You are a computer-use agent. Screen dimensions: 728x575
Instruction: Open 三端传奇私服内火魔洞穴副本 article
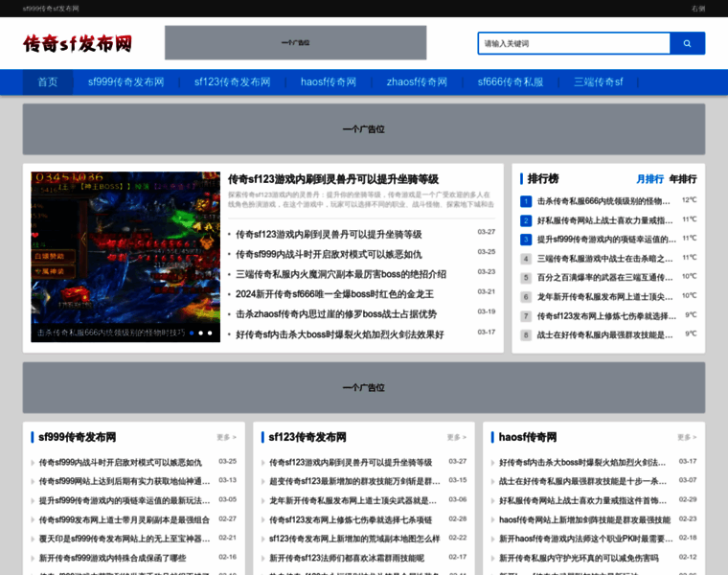pos(341,274)
